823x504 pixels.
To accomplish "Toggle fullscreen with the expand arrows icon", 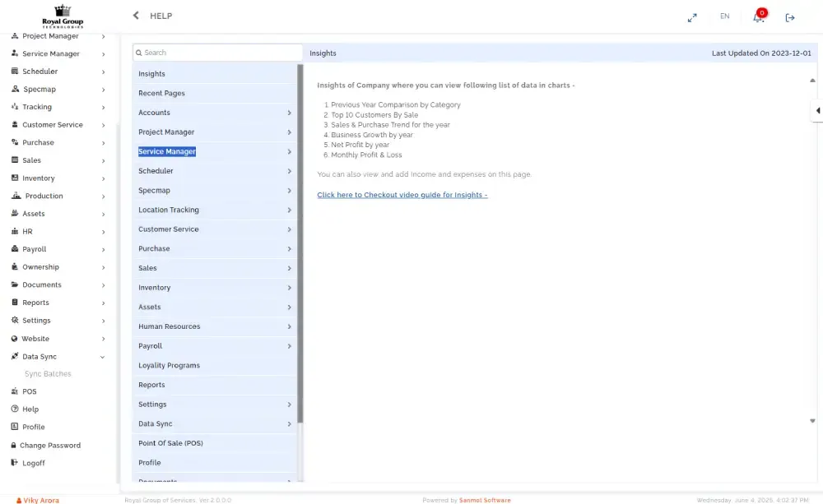I will 692,17.
